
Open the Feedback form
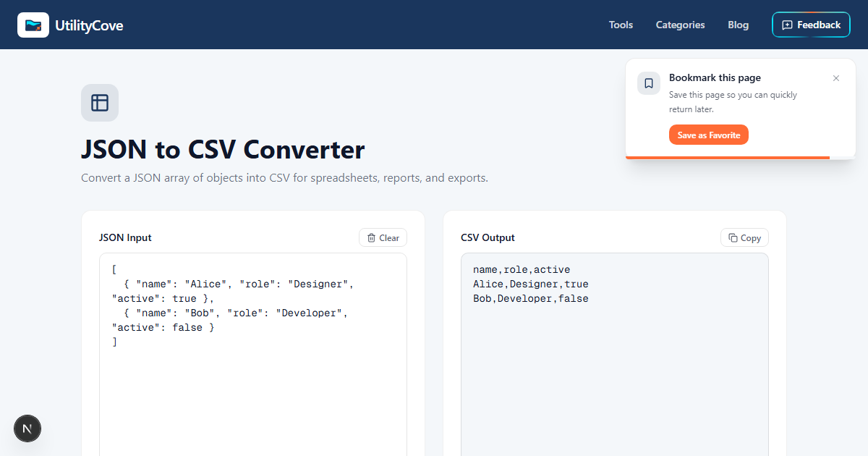click(x=811, y=25)
